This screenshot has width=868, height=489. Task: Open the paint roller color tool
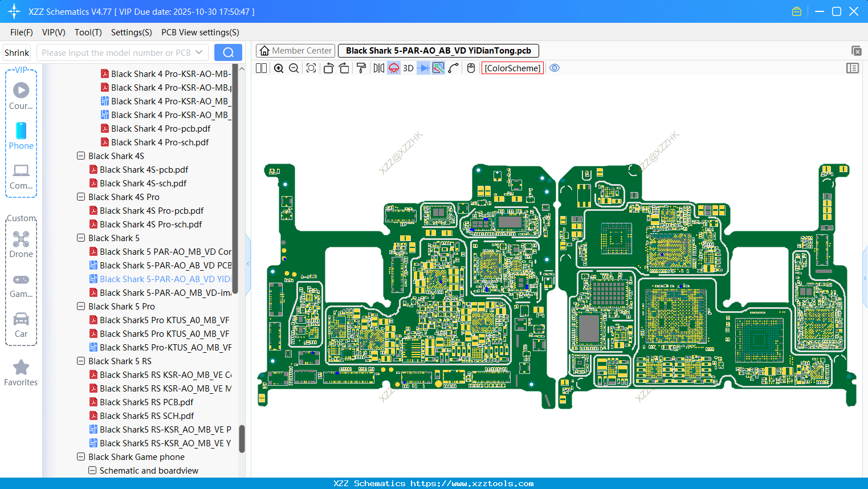361,68
